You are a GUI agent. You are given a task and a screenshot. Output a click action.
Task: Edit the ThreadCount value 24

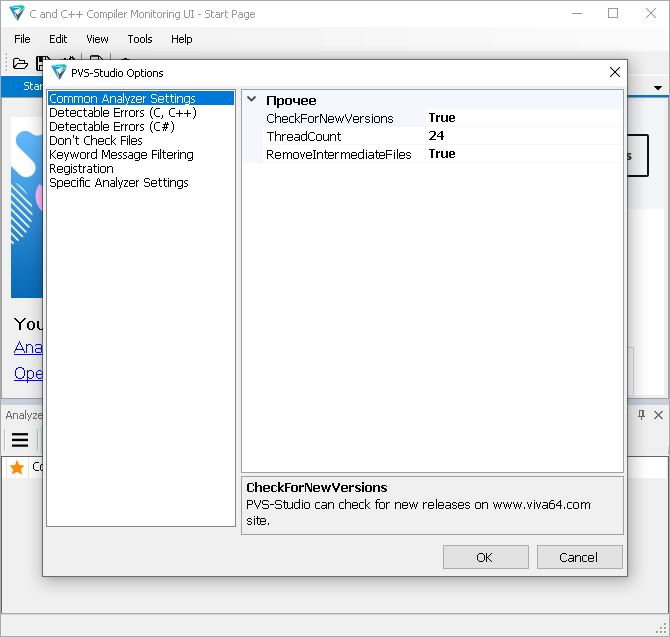pyautogui.click(x=524, y=136)
